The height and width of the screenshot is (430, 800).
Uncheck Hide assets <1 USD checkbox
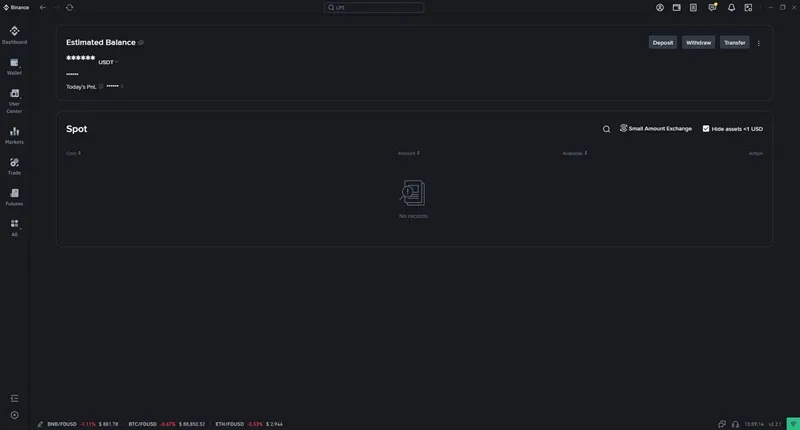706,129
